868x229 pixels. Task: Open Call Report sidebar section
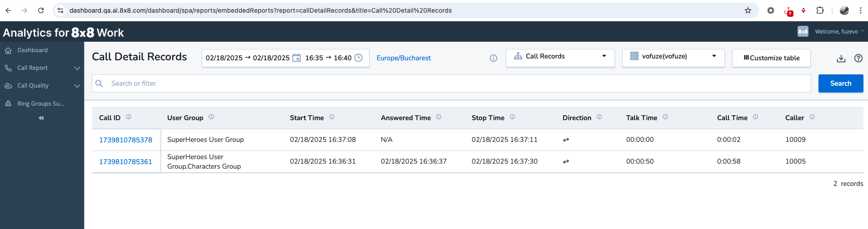coord(32,68)
